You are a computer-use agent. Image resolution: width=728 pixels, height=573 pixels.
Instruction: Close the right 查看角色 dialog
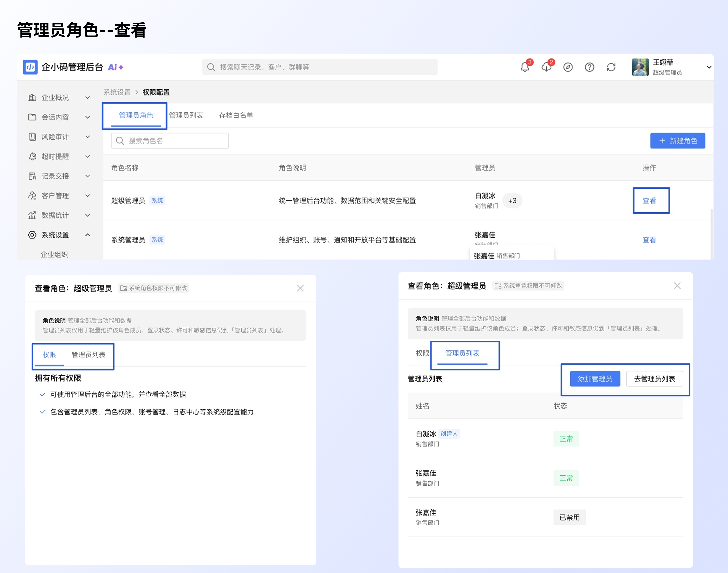pos(677,286)
